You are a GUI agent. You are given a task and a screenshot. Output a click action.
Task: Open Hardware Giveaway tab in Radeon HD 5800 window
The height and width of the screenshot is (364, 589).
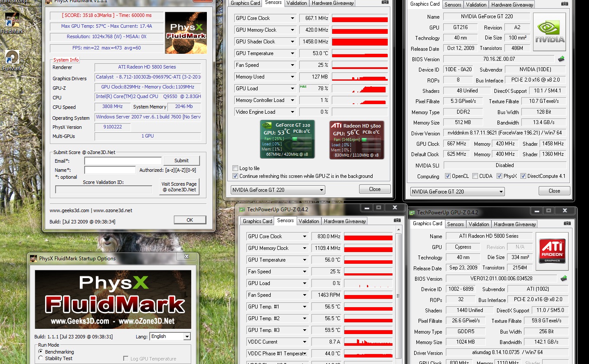(x=514, y=224)
